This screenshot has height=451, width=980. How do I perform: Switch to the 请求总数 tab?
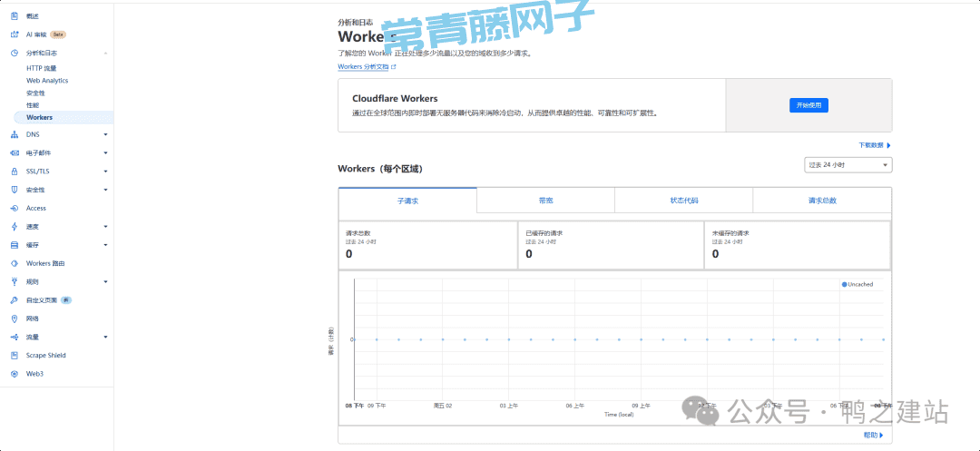[x=822, y=201]
